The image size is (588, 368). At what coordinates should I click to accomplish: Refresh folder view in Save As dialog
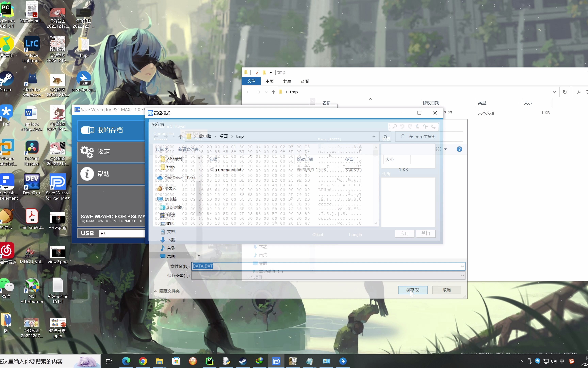(x=385, y=136)
